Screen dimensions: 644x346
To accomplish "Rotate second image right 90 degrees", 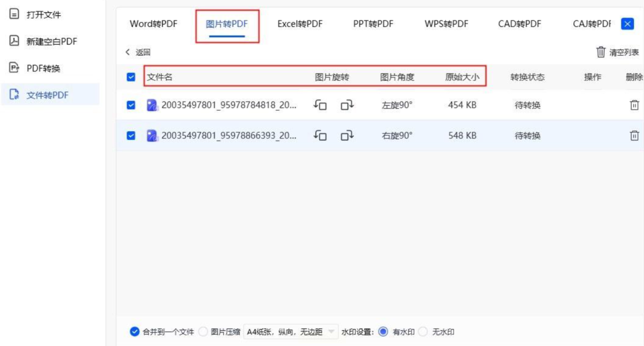I will (347, 135).
